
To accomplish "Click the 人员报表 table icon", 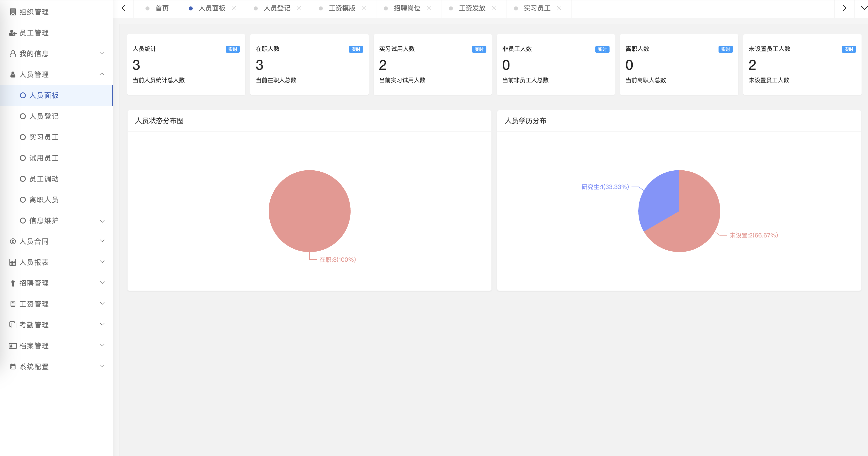I will point(13,262).
